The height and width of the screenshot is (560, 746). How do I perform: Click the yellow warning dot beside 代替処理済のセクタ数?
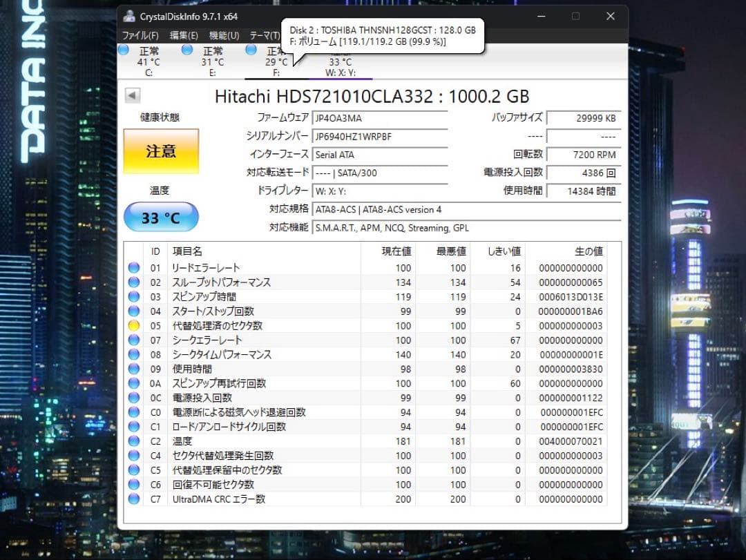(134, 325)
